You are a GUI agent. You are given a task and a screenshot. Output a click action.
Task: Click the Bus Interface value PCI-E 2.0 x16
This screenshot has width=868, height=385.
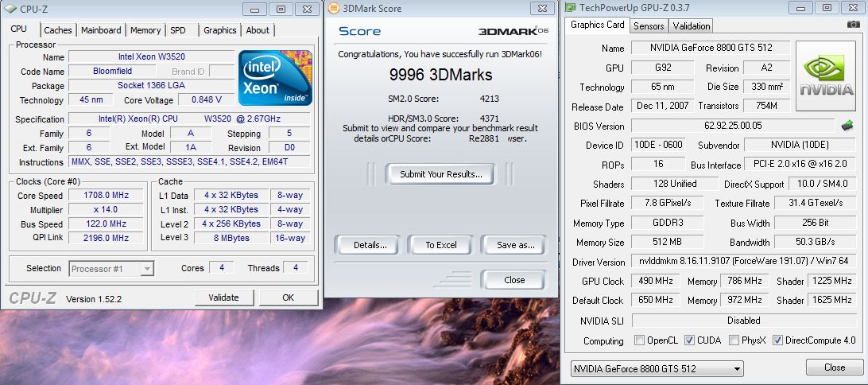800,165
